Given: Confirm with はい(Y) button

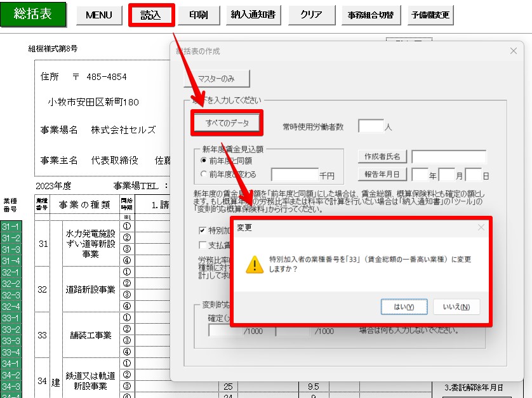Looking at the screenshot, I should point(404,307).
